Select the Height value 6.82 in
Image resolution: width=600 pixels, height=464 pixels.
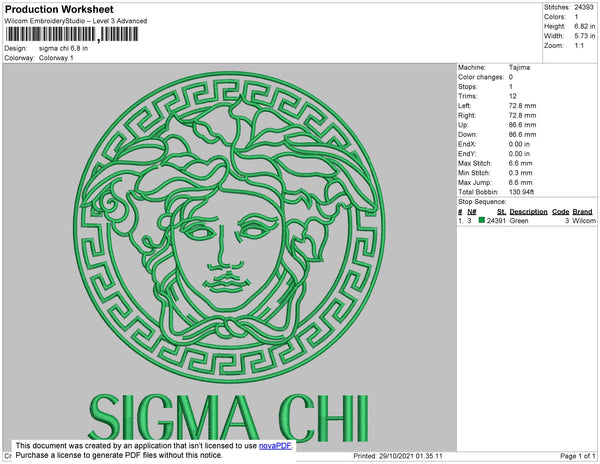585,26
